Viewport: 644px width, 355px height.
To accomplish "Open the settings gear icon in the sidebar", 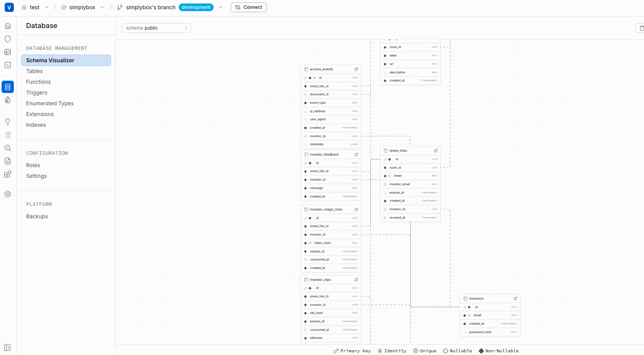I will click(8, 194).
